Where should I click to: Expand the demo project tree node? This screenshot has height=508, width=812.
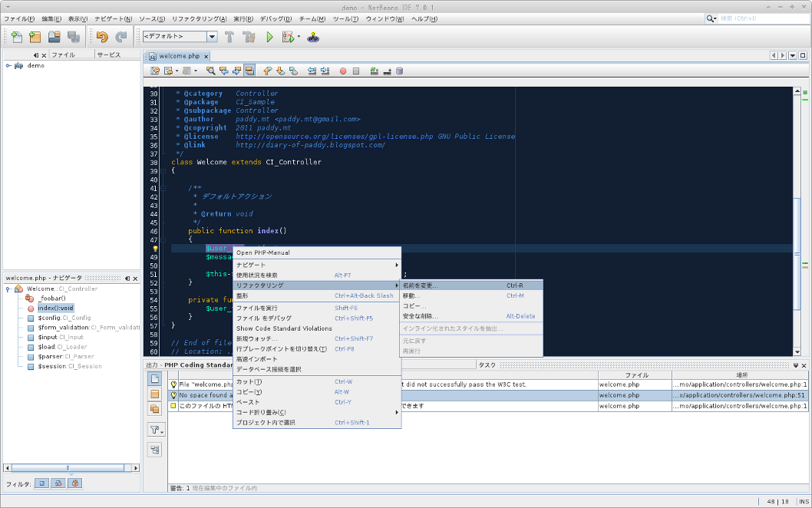8,66
